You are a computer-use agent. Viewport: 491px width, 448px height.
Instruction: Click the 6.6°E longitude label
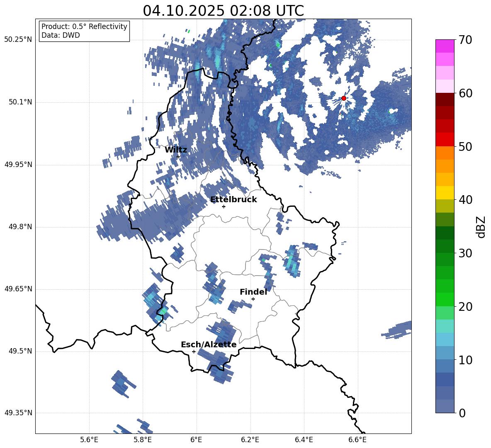click(x=357, y=440)
